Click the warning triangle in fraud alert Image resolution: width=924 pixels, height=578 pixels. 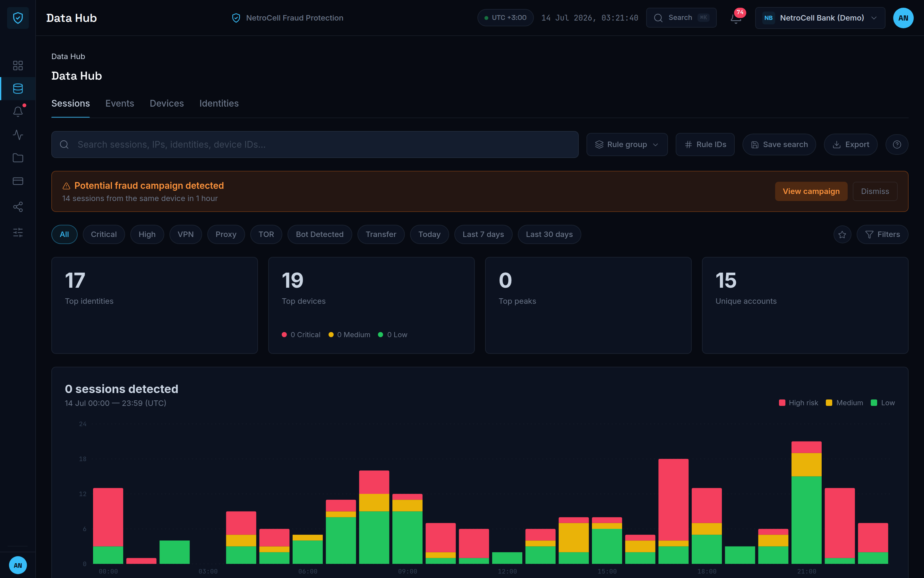[x=66, y=186]
